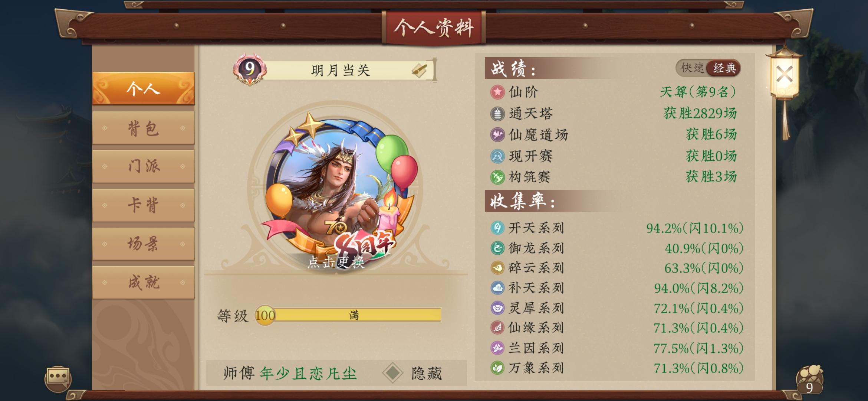
Task: Go to the 成就 tab
Action: [x=143, y=282]
